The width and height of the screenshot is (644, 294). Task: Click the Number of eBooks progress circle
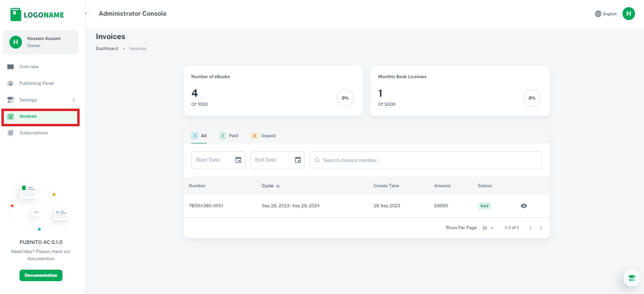point(345,98)
